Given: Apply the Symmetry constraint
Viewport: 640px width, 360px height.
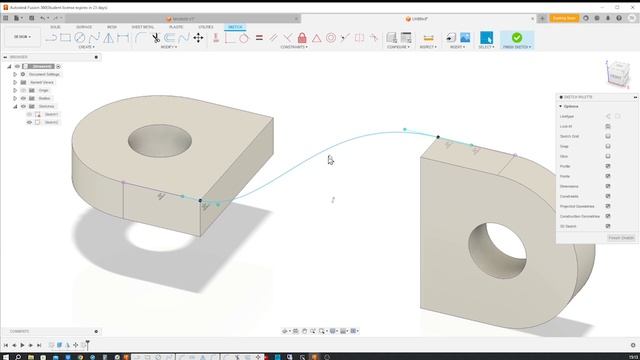Looking at the screenshot, I should 360,38.
